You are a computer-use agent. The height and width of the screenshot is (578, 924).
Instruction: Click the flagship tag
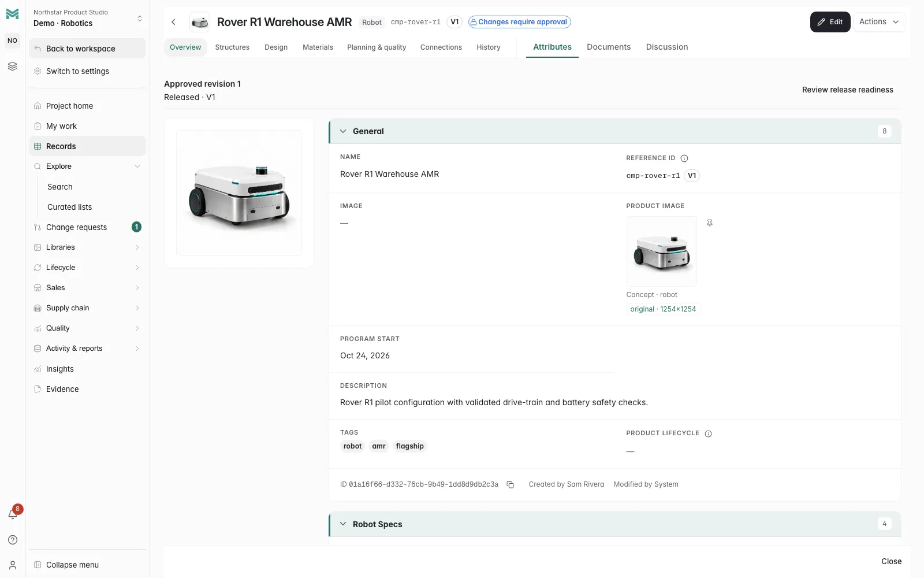pos(410,446)
